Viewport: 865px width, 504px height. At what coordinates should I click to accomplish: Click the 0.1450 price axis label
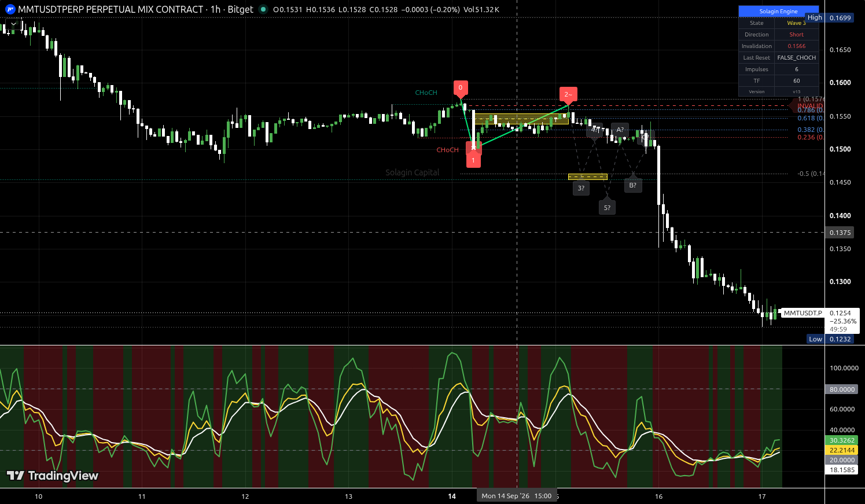840,182
